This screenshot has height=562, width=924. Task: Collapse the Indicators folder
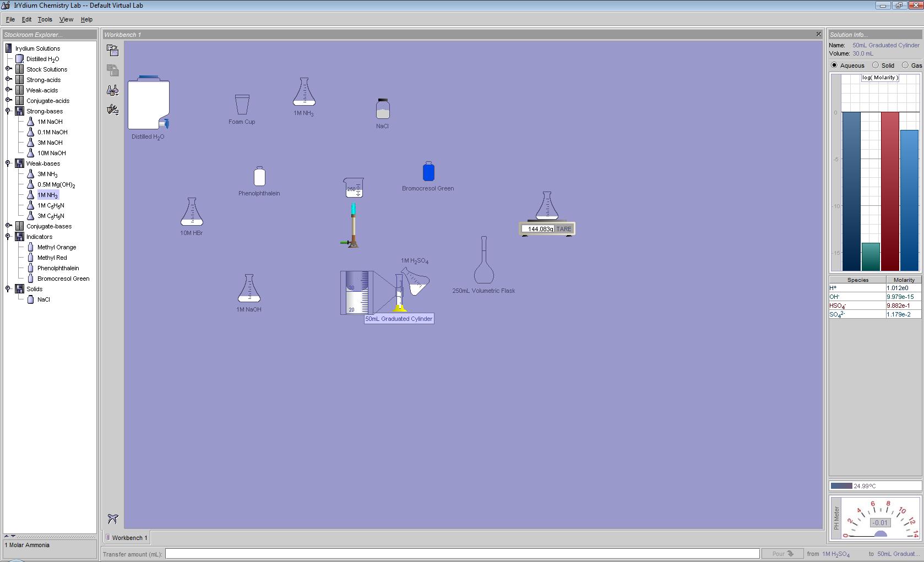coord(9,237)
